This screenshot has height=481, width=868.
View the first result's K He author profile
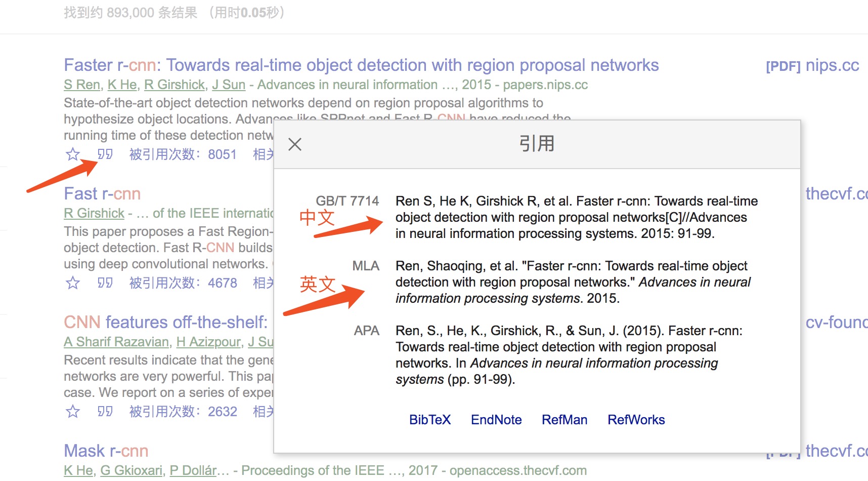(x=122, y=85)
